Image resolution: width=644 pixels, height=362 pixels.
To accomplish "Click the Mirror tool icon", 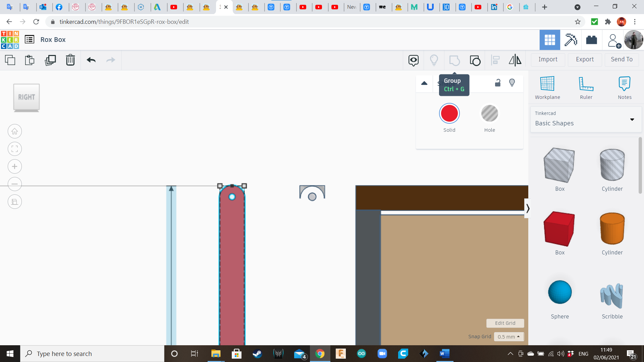I will [x=515, y=60].
